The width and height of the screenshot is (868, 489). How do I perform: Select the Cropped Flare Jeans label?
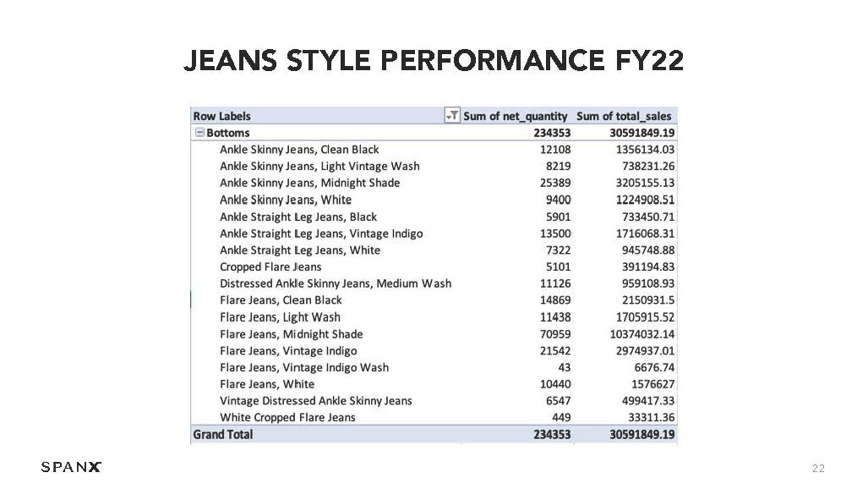pos(270,266)
